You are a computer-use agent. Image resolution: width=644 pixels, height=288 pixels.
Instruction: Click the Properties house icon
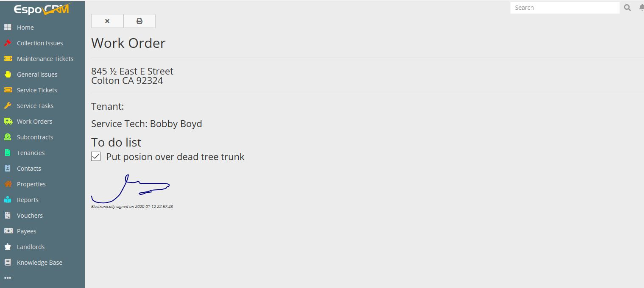pyautogui.click(x=8, y=184)
